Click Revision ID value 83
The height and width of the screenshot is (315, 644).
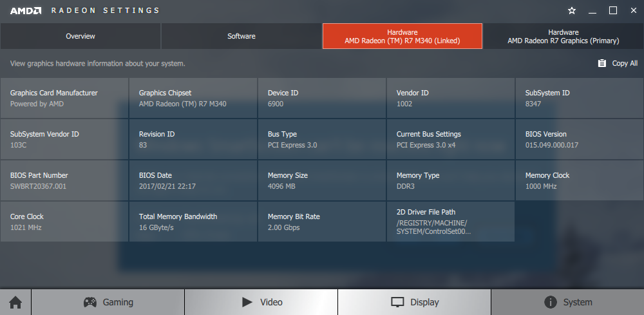tap(143, 145)
